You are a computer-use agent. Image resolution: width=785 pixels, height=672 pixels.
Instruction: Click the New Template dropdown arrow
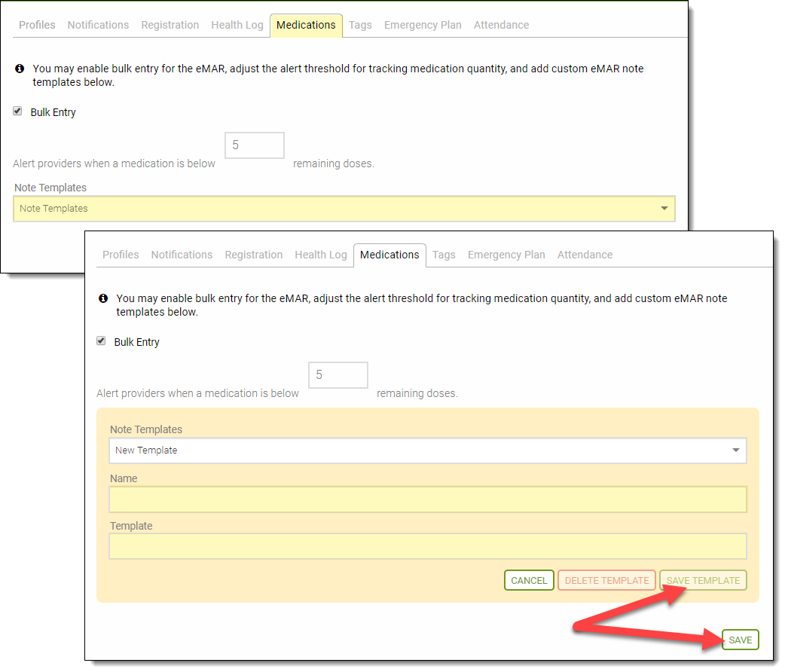735,451
